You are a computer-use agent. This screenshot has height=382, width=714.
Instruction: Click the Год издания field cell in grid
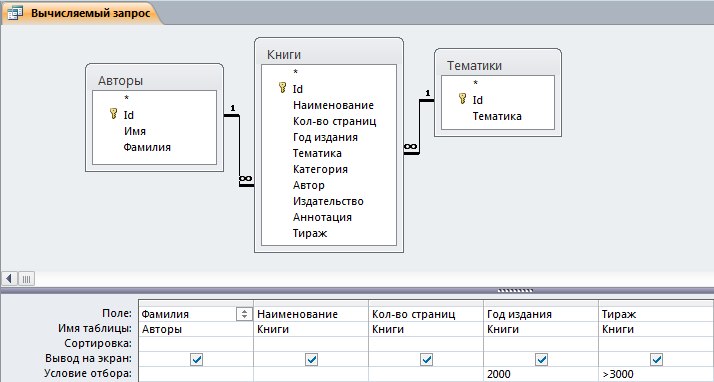coord(541,314)
